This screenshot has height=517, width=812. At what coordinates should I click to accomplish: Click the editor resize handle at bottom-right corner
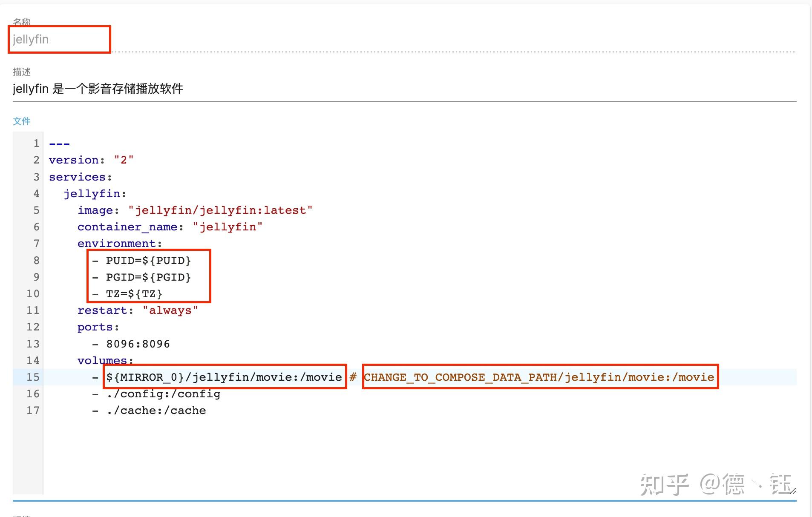pyautogui.click(x=792, y=491)
